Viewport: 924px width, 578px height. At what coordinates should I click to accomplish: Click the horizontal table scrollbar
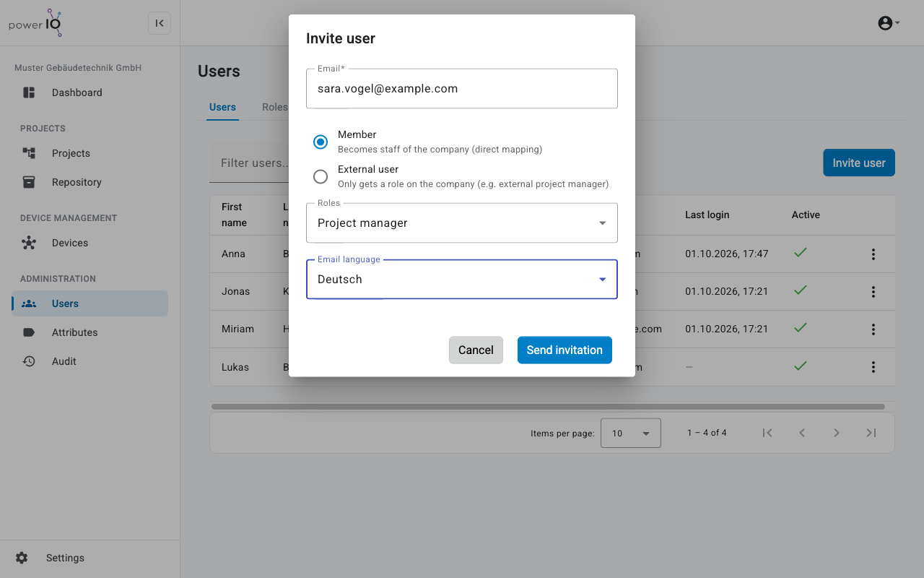[x=549, y=407]
